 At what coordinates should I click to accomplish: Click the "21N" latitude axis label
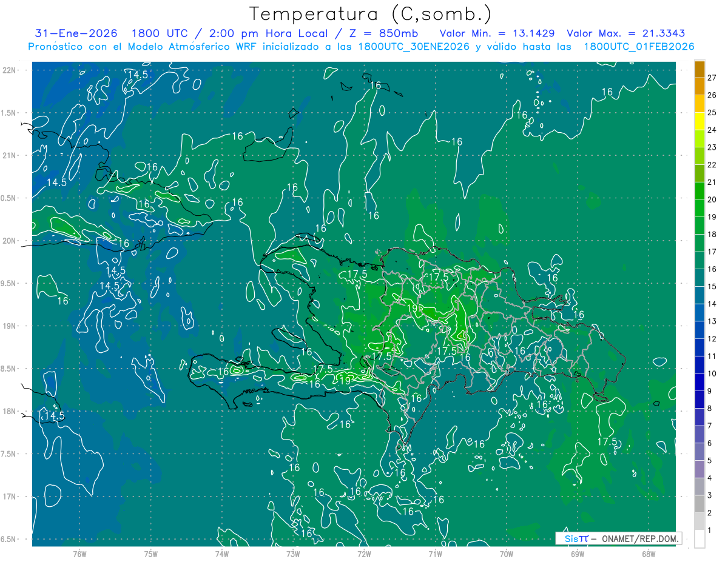tap(10, 155)
